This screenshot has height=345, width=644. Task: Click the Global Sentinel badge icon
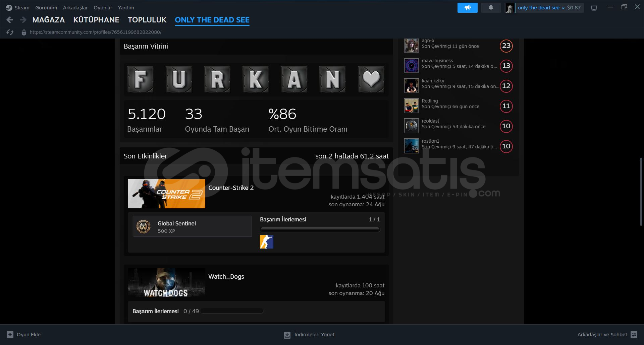[x=144, y=227]
